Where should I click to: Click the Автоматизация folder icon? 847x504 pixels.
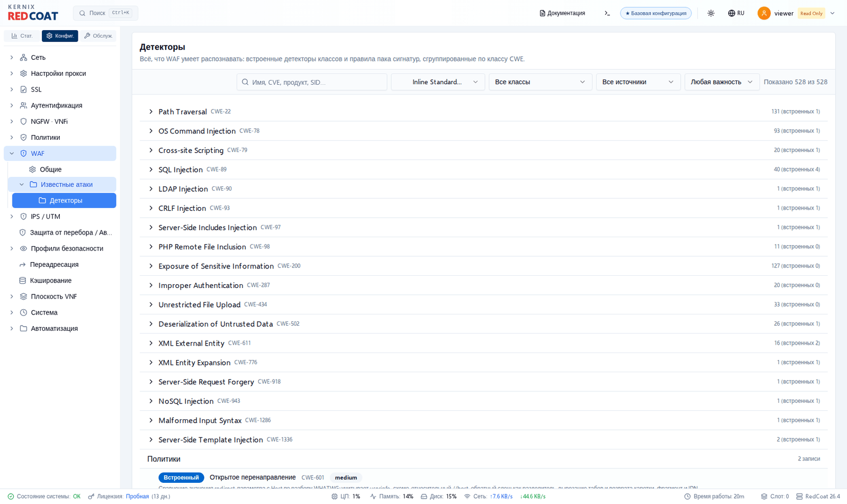coord(23,328)
